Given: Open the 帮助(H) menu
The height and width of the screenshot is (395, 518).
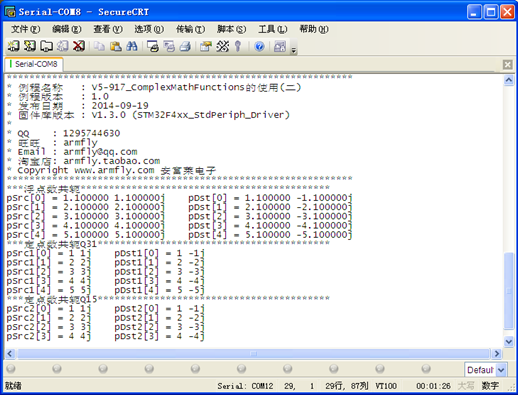Looking at the screenshot, I should point(314,29).
